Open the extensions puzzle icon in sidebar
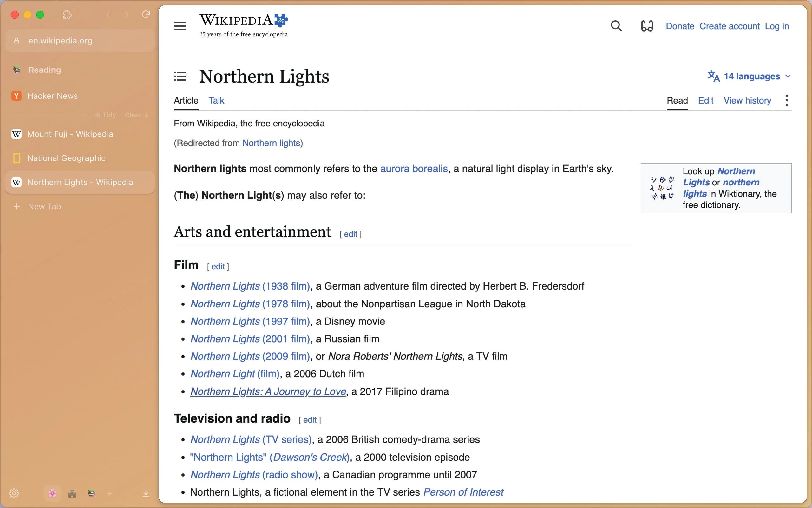Screen dimensions: 812x508 [x=68, y=15]
